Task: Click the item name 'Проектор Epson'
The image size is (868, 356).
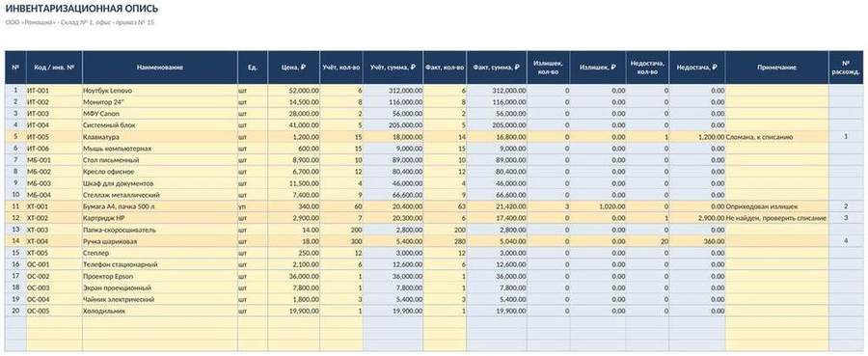Action: coord(160,276)
